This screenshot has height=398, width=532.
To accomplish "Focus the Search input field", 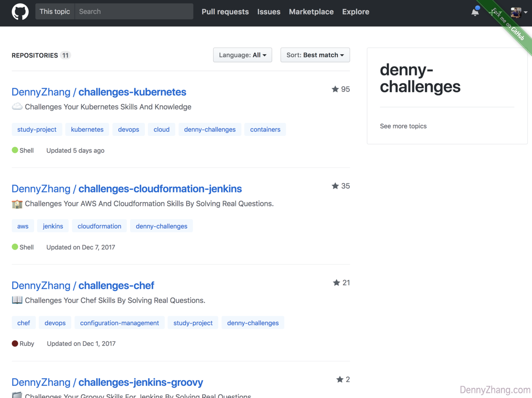I will coord(134,12).
